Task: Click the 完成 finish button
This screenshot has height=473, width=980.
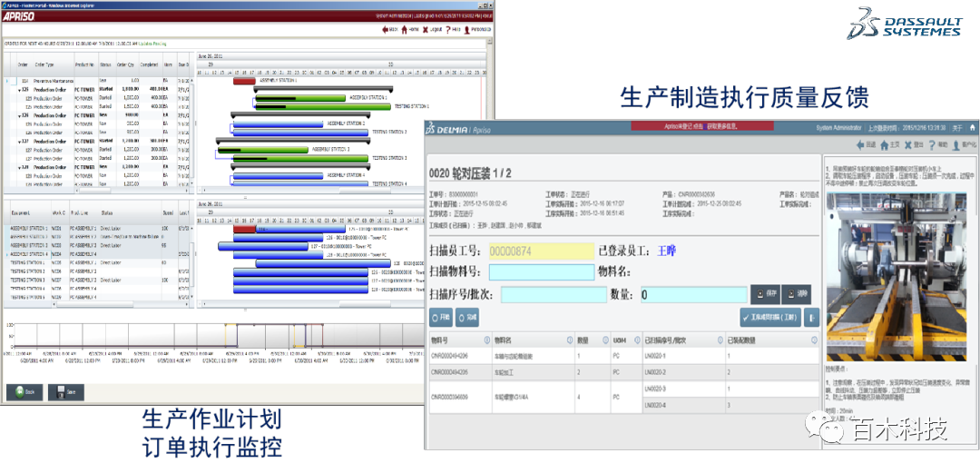Action: [468, 318]
